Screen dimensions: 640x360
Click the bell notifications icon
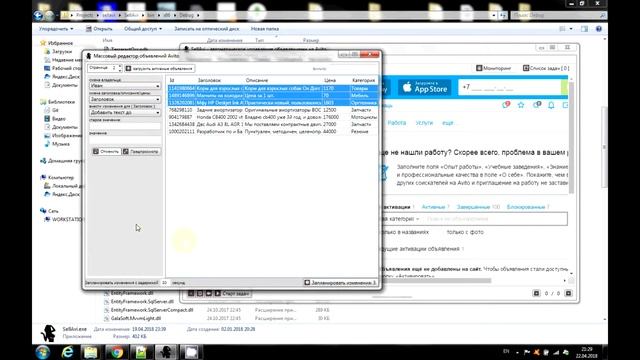pyautogui.click(x=551, y=105)
